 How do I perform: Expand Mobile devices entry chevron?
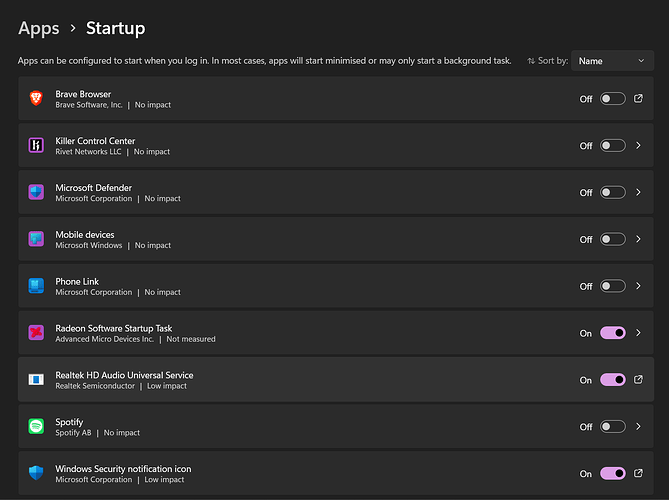pos(638,239)
